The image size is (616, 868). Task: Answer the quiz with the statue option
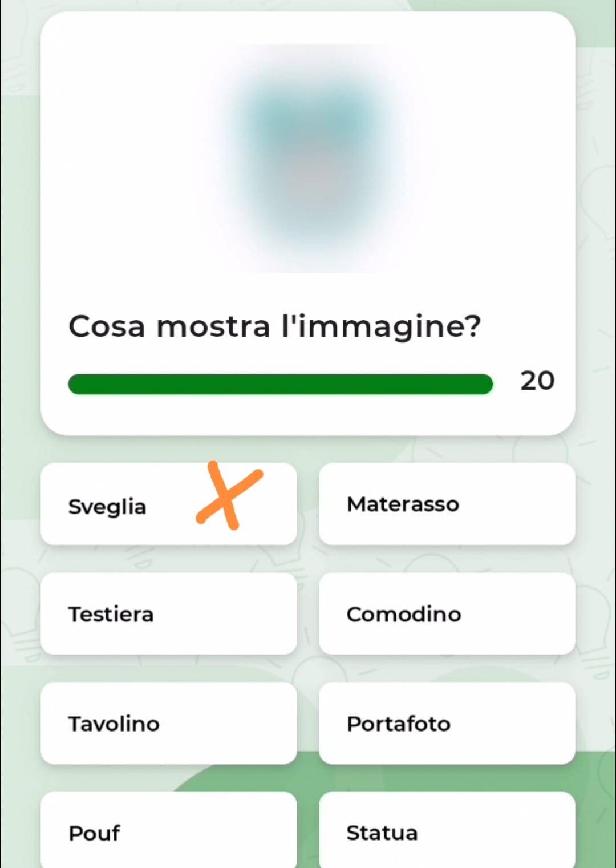(x=447, y=832)
